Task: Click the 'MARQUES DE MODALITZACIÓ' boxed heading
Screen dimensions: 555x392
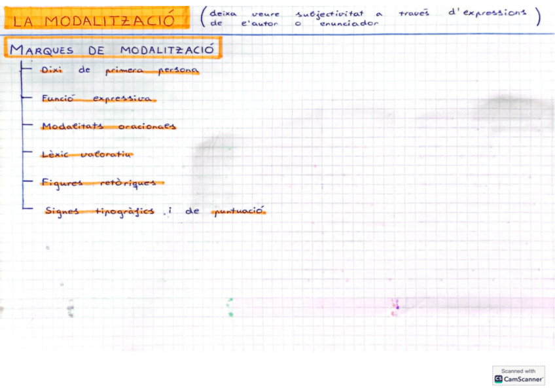Action: coord(113,47)
